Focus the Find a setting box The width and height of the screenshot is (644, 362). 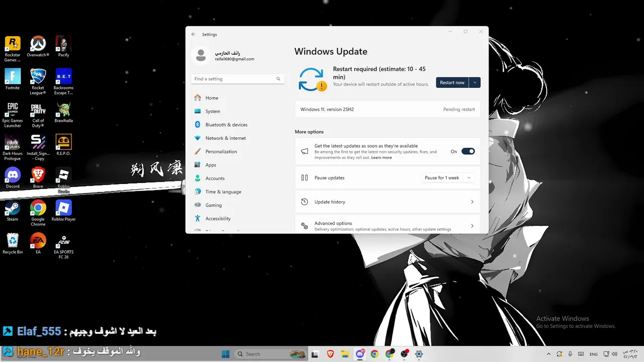237,79
